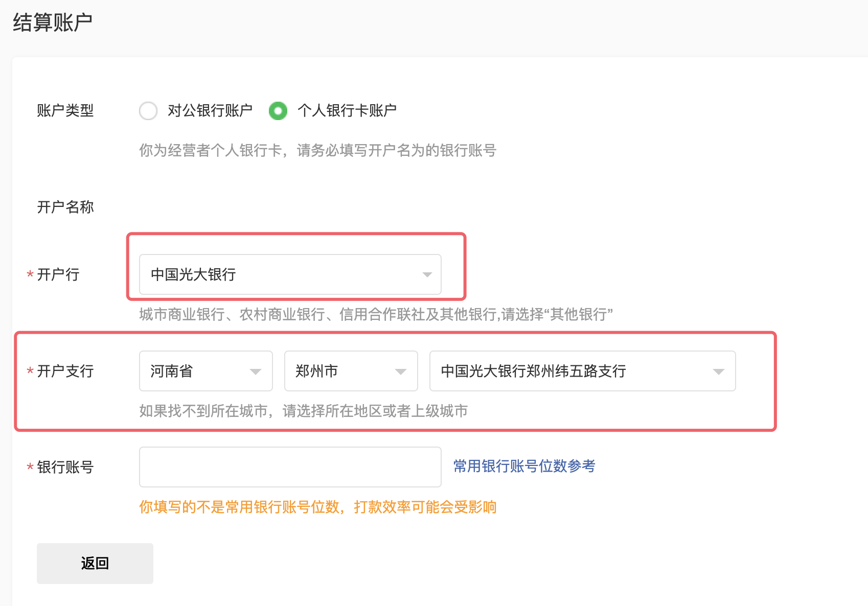Click the orange account-digits warning text

tap(318, 507)
